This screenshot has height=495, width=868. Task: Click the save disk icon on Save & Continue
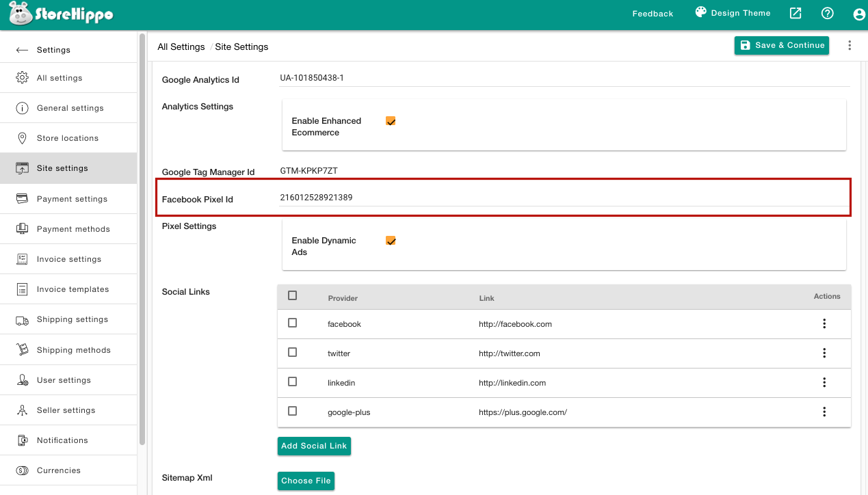click(x=746, y=45)
